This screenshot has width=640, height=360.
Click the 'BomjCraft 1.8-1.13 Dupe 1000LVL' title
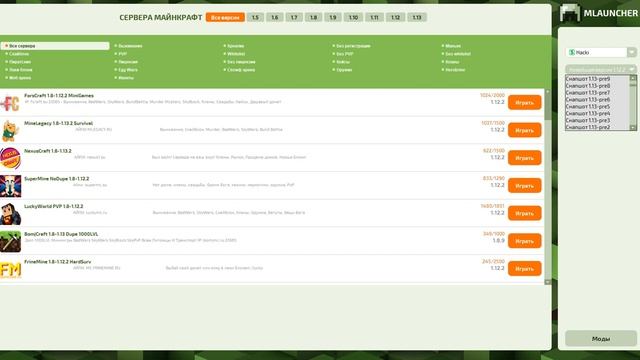click(x=61, y=234)
